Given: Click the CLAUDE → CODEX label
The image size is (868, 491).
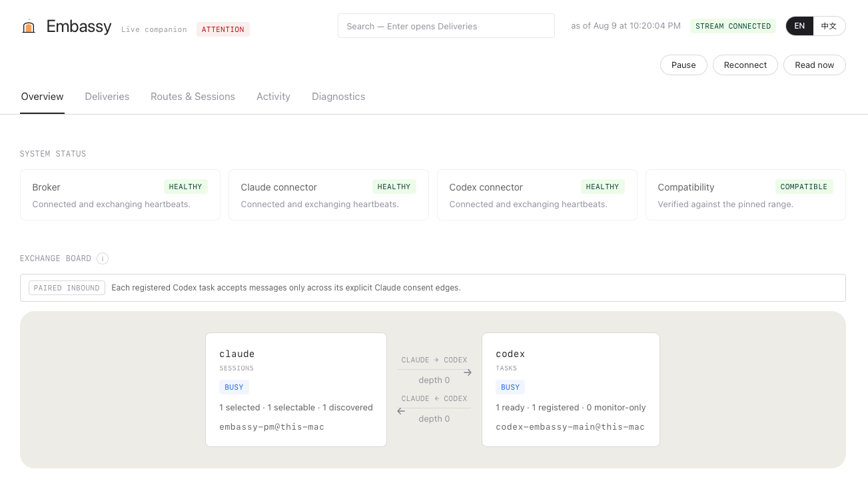Looking at the screenshot, I should [434, 360].
